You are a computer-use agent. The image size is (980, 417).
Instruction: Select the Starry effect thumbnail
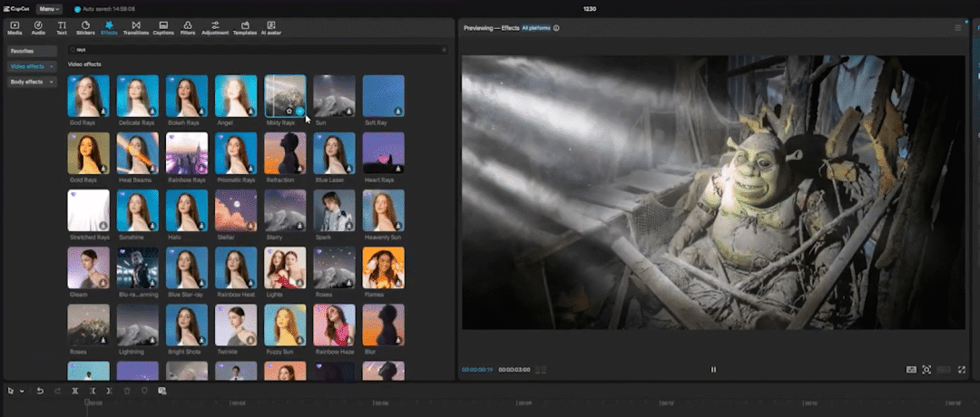tap(285, 210)
